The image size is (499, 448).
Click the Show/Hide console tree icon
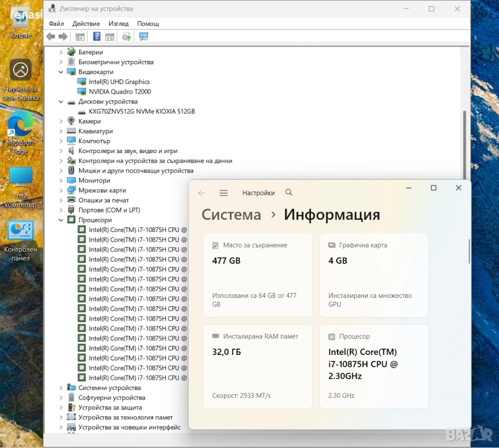coord(80,37)
